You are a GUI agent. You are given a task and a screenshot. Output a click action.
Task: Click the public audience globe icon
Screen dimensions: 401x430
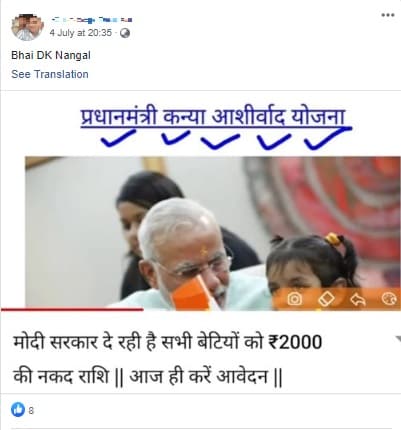click(125, 33)
